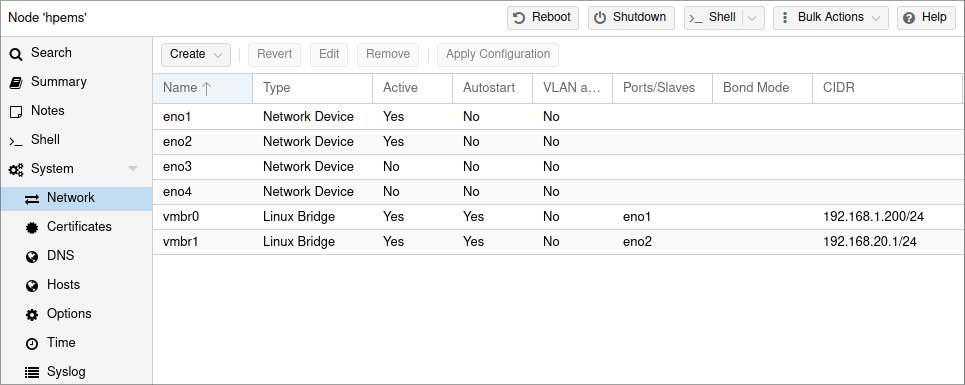The width and height of the screenshot is (965, 385).
Task: Open the Bulk Actions menu
Action: tap(831, 18)
